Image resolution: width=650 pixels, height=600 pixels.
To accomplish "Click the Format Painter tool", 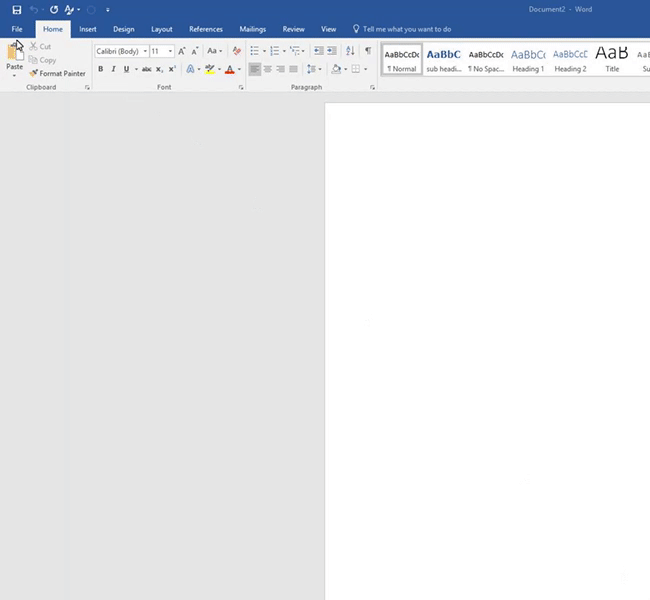I will tap(57, 73).
